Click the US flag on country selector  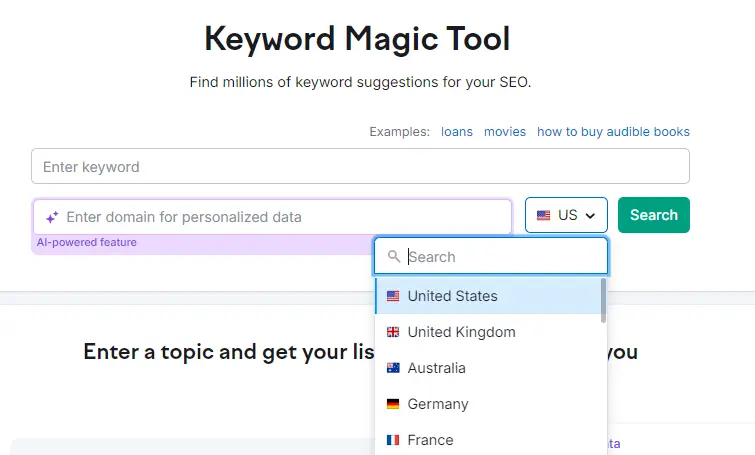tap(544, 215)
